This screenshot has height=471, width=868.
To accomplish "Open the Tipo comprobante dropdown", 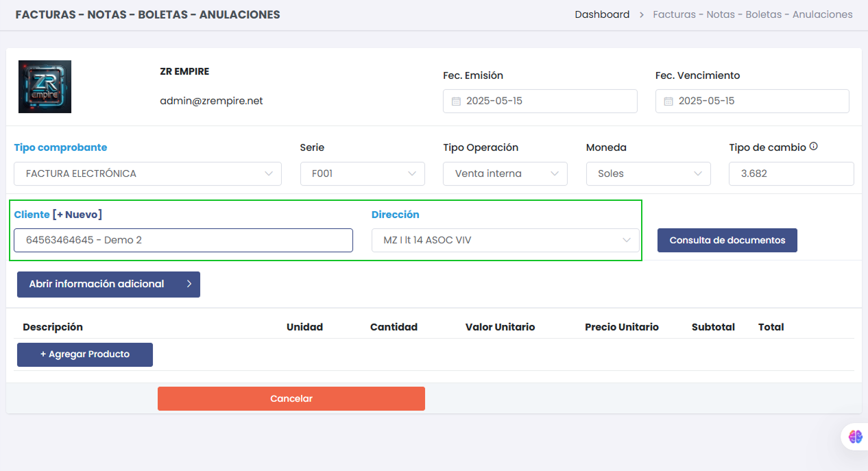I will 147,173.
